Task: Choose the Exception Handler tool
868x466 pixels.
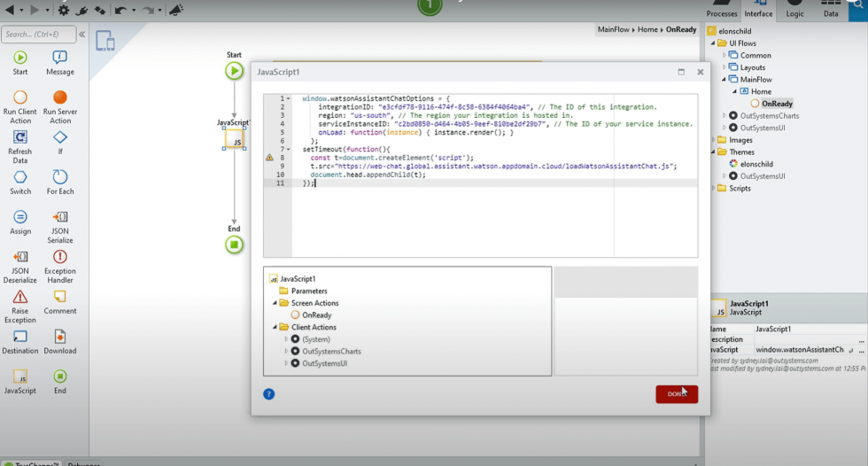Action: pos(59,257)
